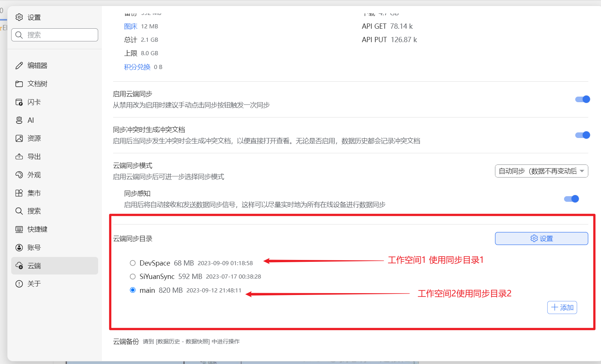Click the 云端备份 section label
The image size is (601, 364).
[x=126, y=342]
